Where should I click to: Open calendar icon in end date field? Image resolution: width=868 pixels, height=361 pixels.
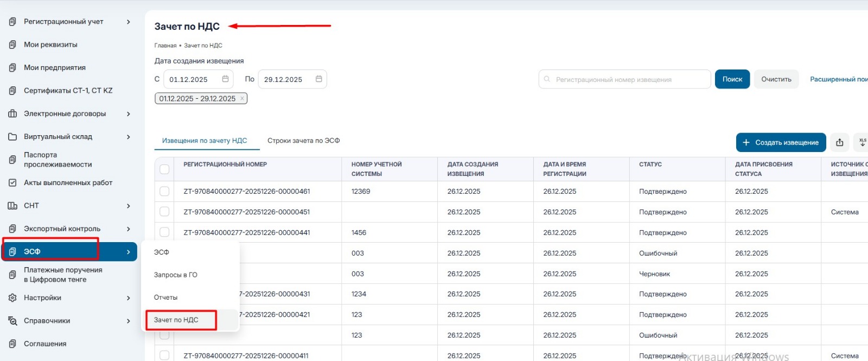(318, 79)
